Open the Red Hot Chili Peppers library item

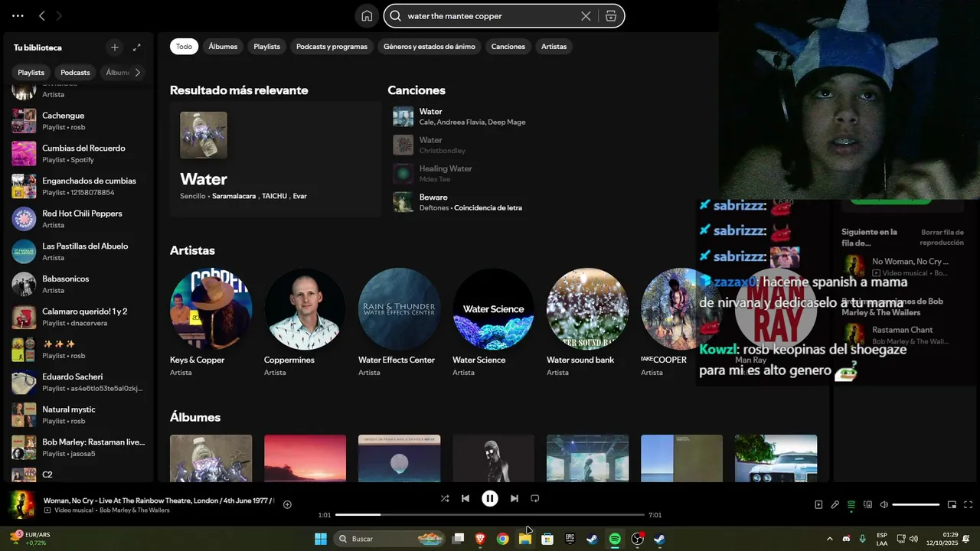click(77, 219)
